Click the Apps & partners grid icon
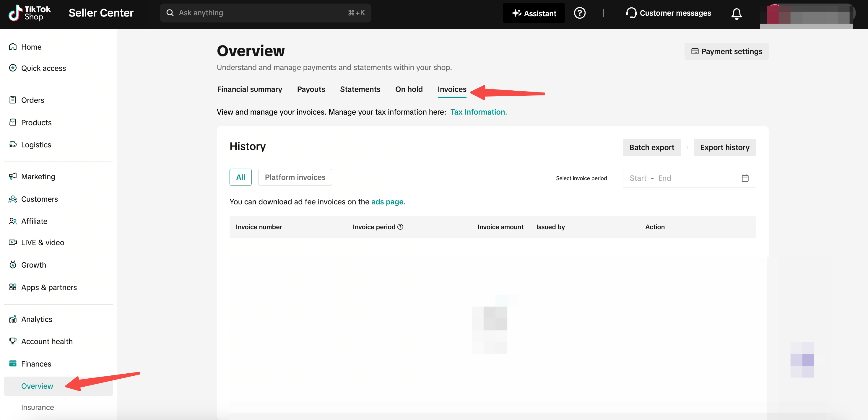 [13, 287]
